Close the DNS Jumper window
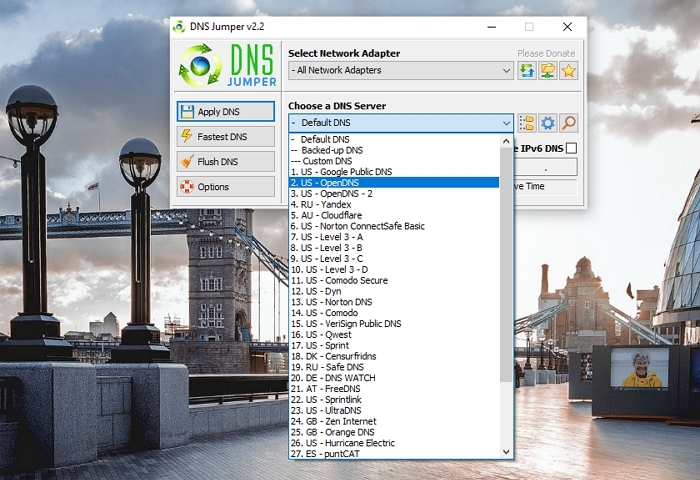Viewport: 700px width, 480px height. [567, 27]
